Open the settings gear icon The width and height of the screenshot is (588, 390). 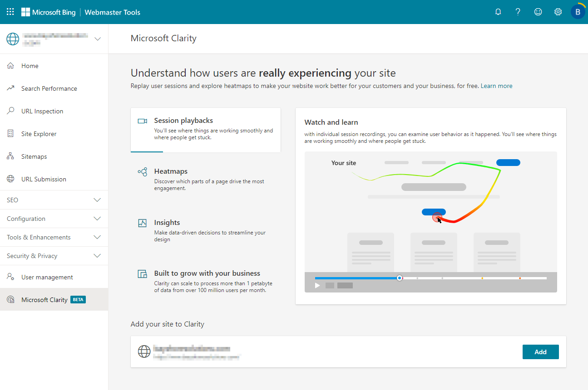pyautogui.click(x=558, y=12)
